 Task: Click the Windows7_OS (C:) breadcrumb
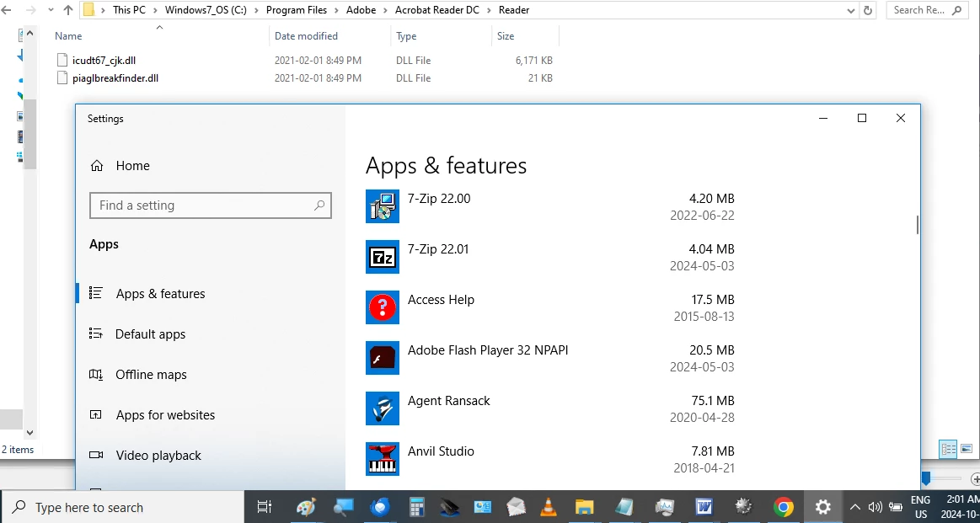[206, 10]
